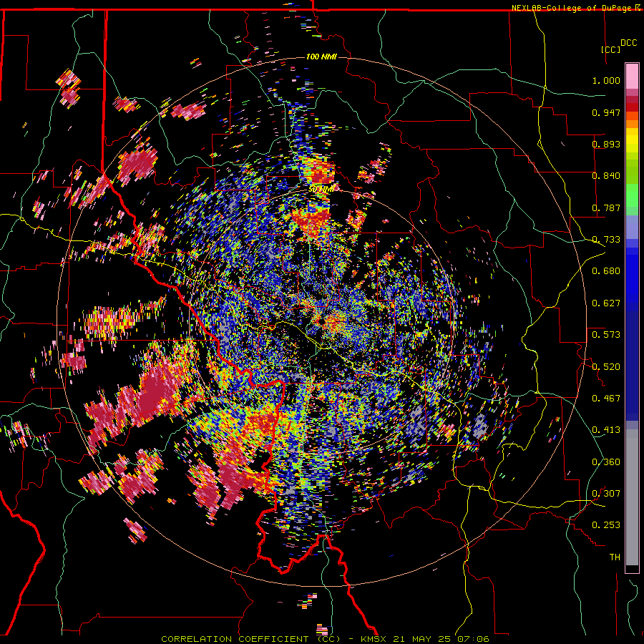Select the 0.360 legend value
Viewport: 644px width, 644px height.
[606, 462]
